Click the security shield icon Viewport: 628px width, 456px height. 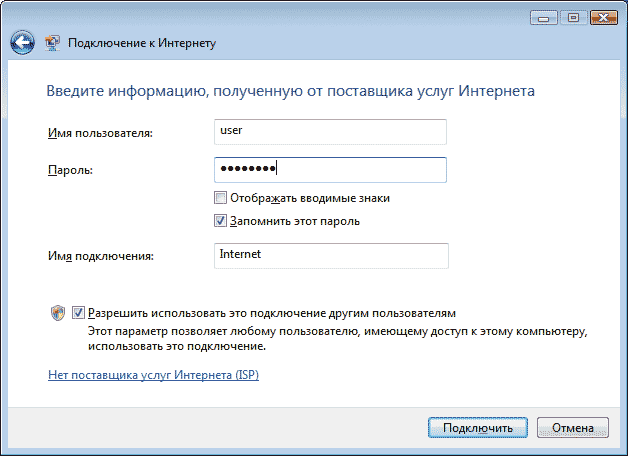click(x=57, y=313)
